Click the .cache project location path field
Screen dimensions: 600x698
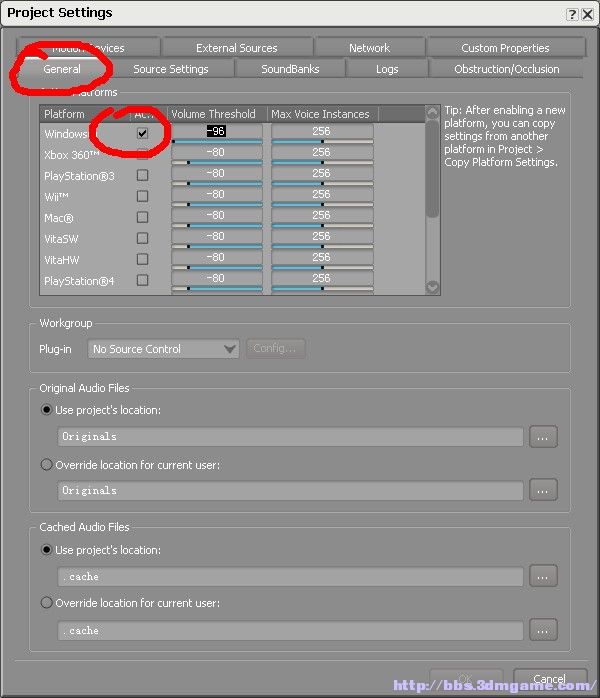point(290,576)
